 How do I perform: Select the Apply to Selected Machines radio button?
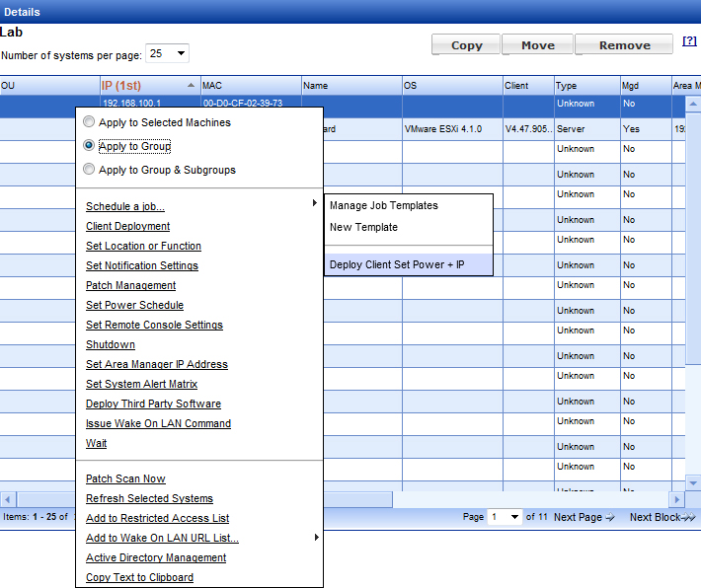(x=90, y=122)
